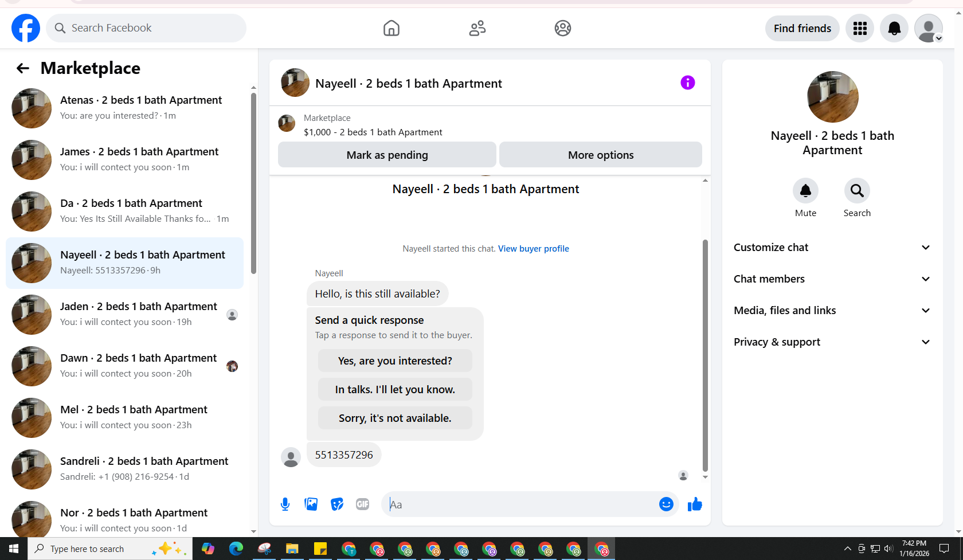Show hidden system tray icons
The image size is (963, 560).
[847, 549]
